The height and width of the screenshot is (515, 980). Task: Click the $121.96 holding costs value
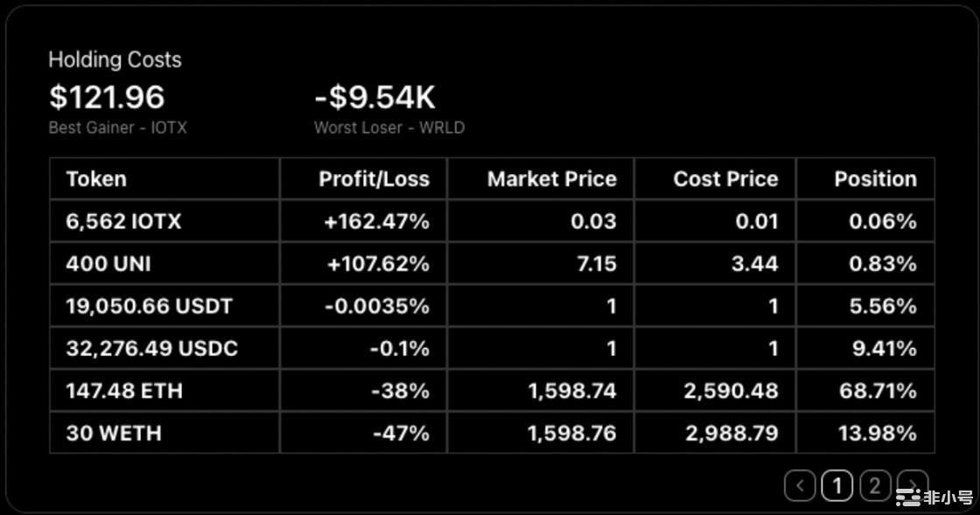[x=107, y=97]
